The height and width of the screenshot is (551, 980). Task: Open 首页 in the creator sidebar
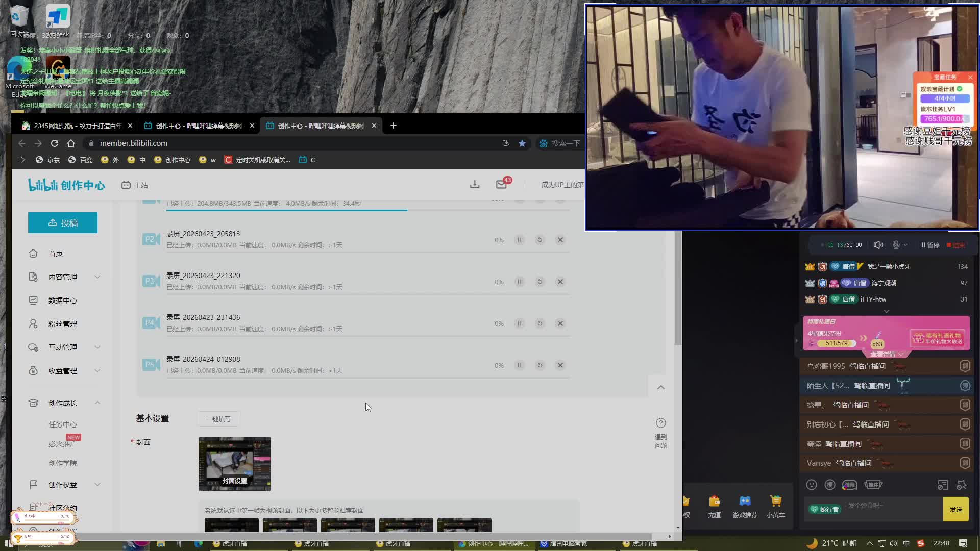tap(56, 254)
